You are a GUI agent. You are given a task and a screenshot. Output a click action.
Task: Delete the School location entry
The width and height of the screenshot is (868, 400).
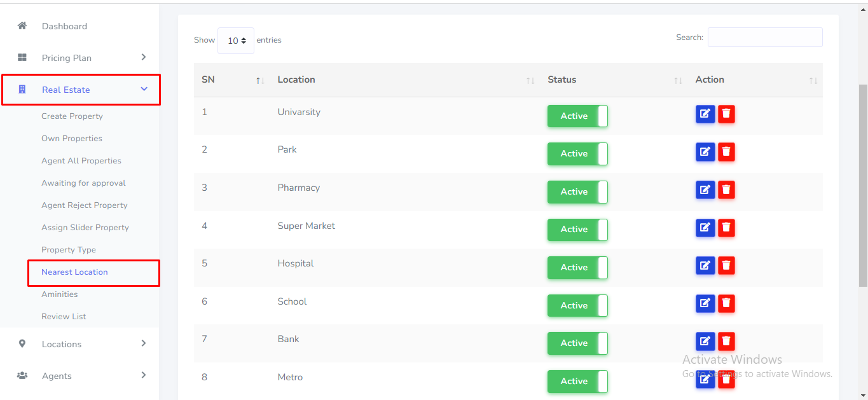coord(726,303)
